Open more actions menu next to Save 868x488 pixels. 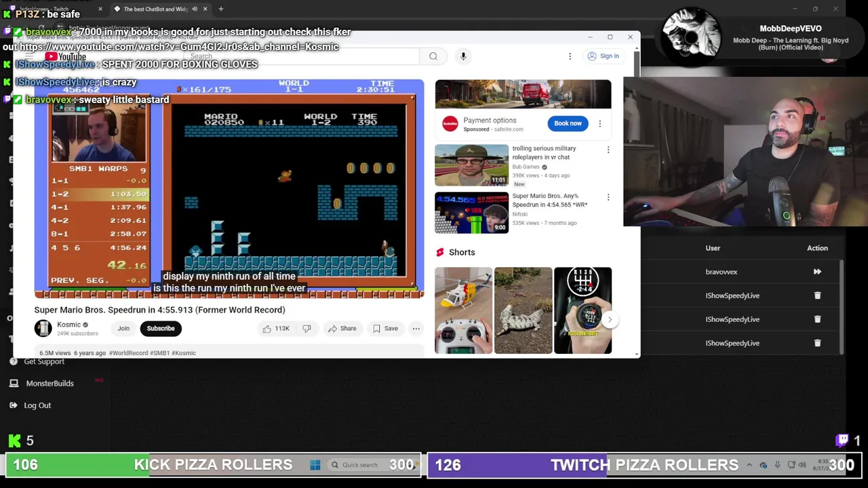416,329
